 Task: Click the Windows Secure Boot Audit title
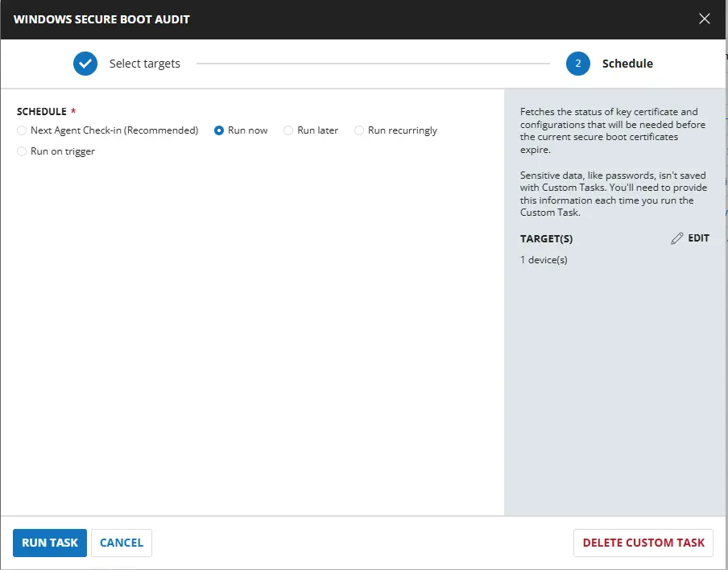tap(101, 19)
